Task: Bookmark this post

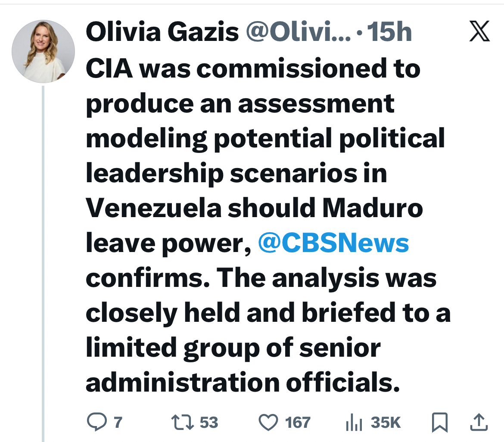Action: [x=440, y=422]
